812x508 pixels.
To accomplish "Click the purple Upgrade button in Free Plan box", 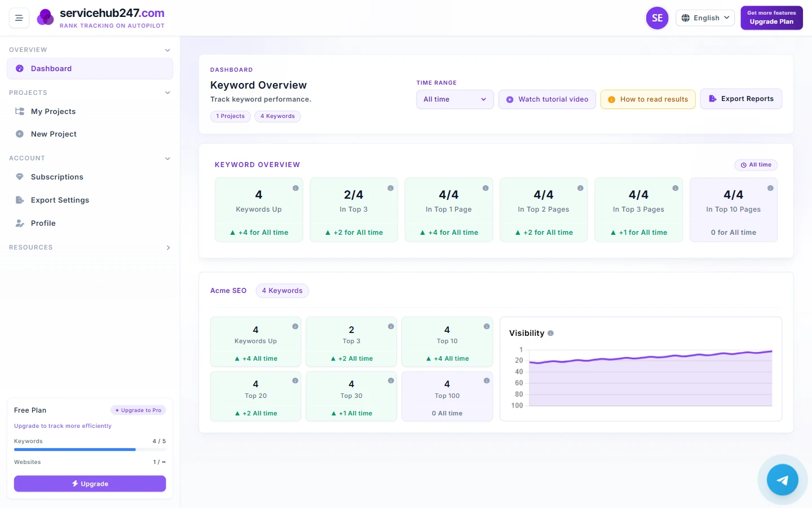I will click(x=90, y=484).
